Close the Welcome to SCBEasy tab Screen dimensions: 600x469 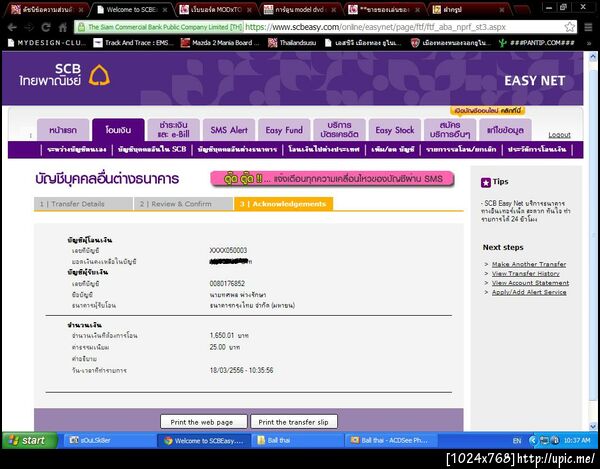coord(165,10)
